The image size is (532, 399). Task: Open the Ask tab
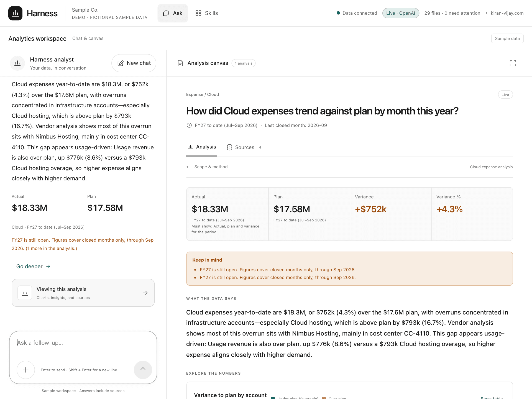(x=173, y=13)
